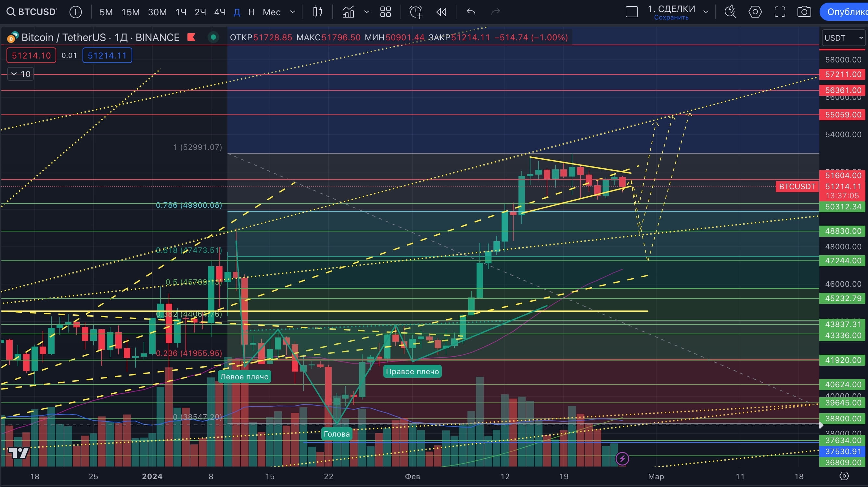Click the add symbol plus icon
Screen dimensions: 868x487
coord(75,12)
